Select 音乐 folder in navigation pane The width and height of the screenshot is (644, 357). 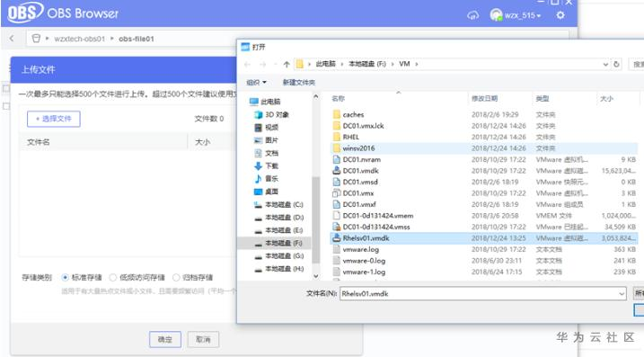[266, 178]
